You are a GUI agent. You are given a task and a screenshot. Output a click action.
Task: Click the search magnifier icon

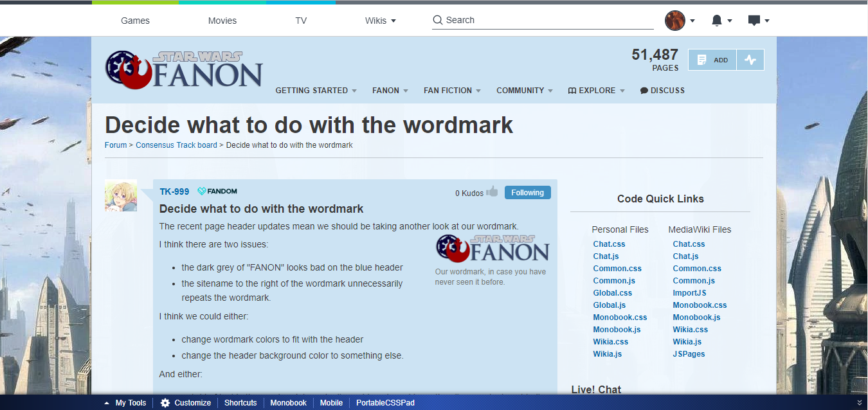tap(438, 20)
